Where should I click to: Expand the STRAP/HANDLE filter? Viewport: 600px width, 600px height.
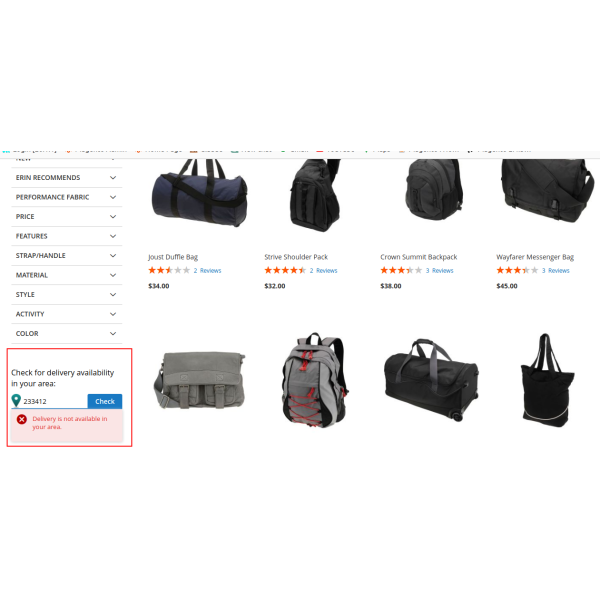tap(67, 256)
